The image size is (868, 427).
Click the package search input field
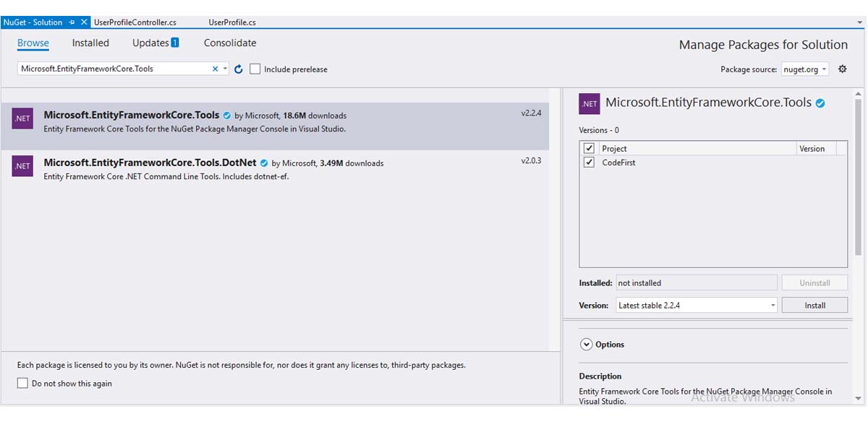click(x=112, y=69)
